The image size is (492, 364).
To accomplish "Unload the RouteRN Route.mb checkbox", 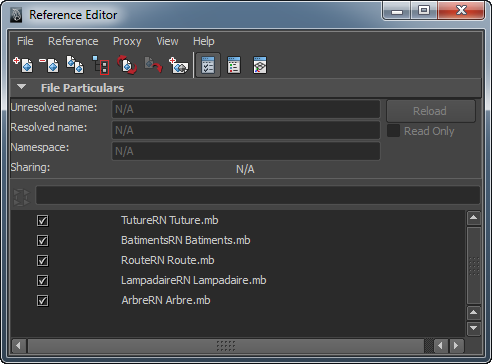I will click(43, 261).
